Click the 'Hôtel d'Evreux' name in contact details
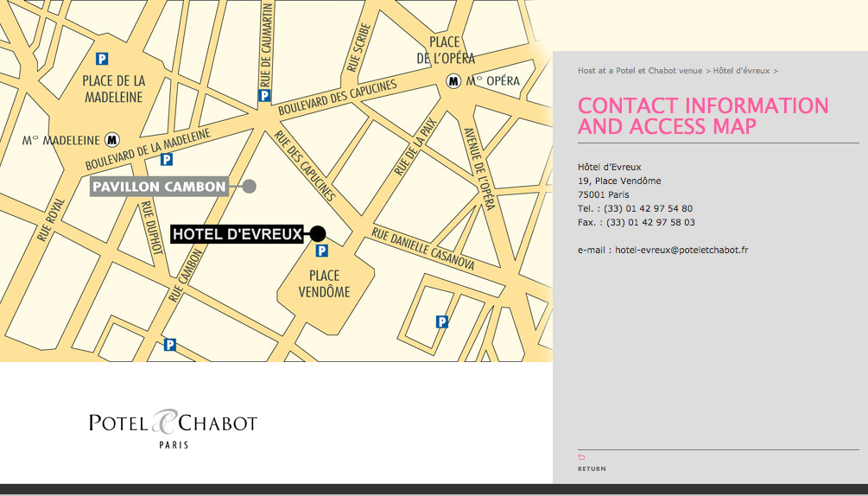Viewport: 868px width, 496px height. coord(610,167)
